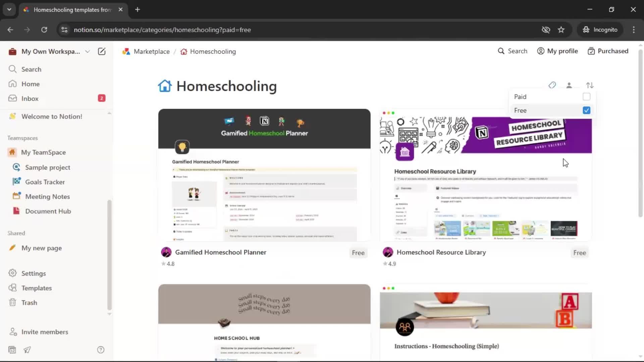Open the tab search dropdown arrow

pyautogui.click(x=9, y=9)
